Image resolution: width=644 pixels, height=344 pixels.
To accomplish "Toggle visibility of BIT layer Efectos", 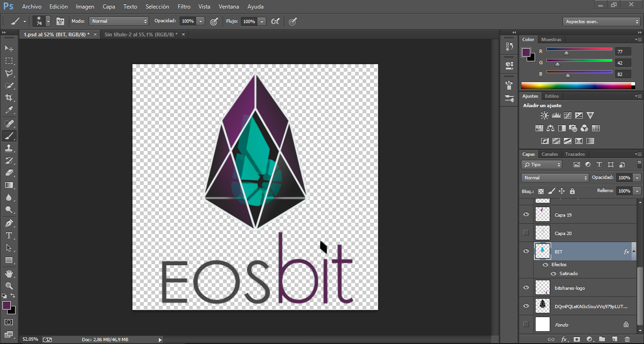I will 545,265.
